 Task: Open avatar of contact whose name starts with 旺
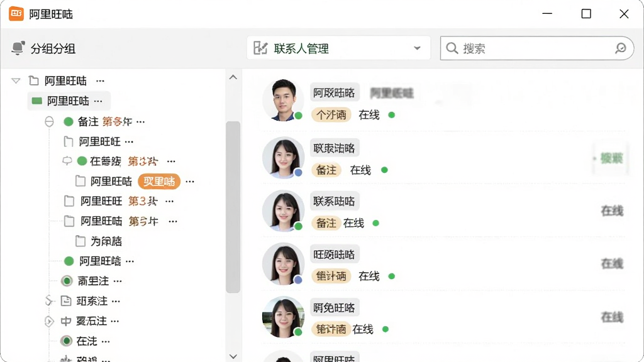tap(283, 263)
